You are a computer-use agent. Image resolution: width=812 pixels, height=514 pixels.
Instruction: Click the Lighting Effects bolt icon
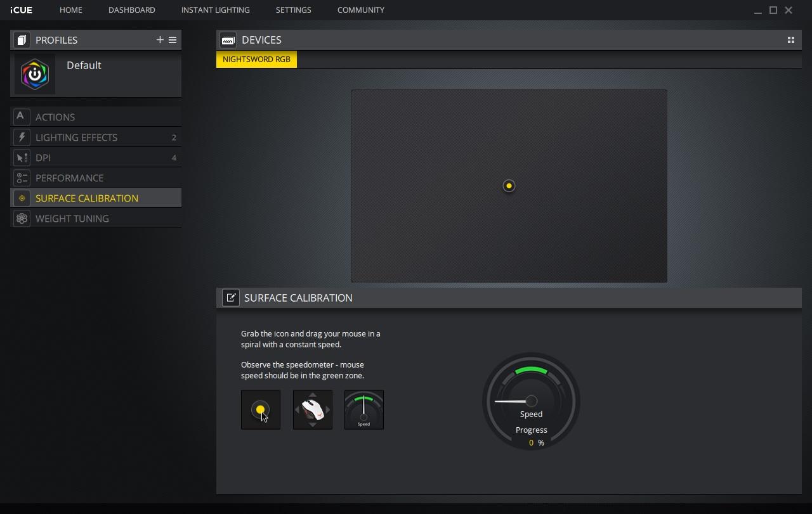pyautogui.click(x=22, y=137)
